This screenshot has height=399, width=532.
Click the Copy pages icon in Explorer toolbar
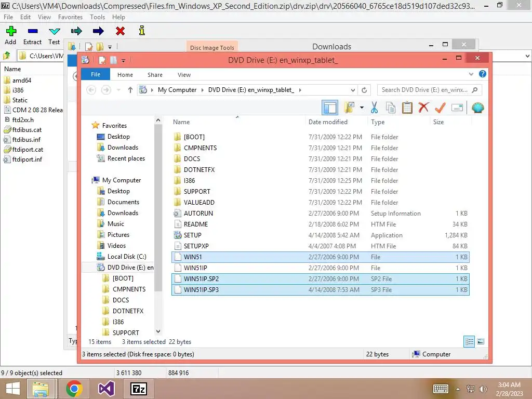pyautogui.click(x=391, y=108)
